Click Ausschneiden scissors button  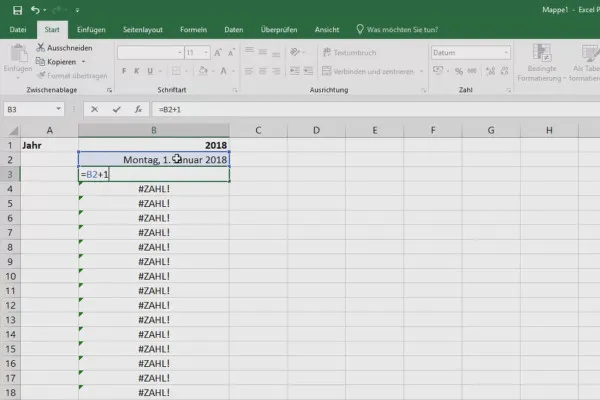pos(64,48)
